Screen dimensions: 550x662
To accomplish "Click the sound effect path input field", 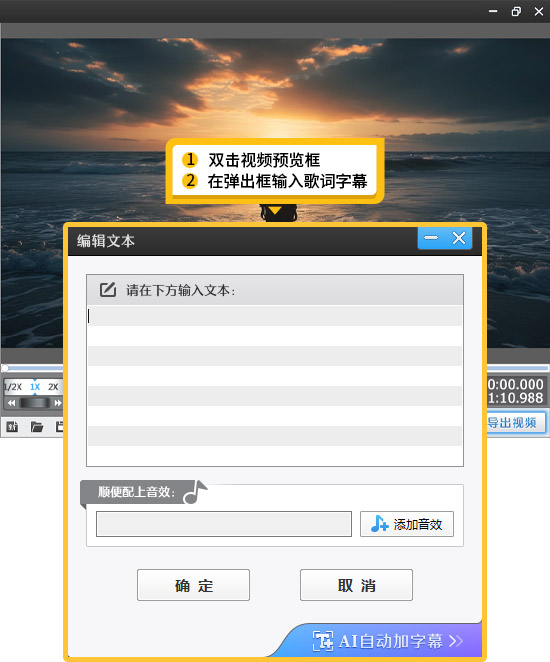I will click(x=224, y=524).
